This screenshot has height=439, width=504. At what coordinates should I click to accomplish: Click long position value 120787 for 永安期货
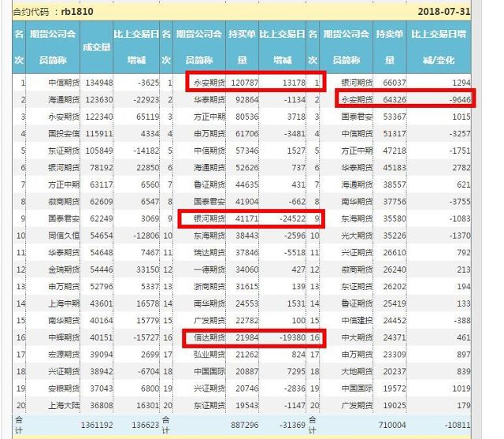[x=245, y=83]
